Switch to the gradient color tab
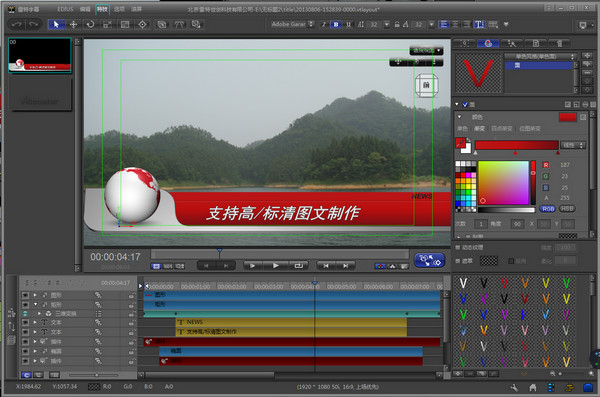Viewport: 600px width, 397px height. (479, 129)
